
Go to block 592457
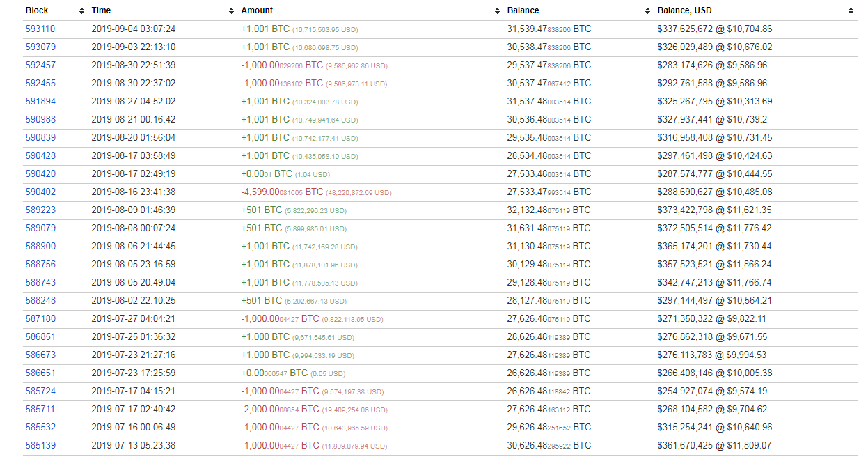40,65
